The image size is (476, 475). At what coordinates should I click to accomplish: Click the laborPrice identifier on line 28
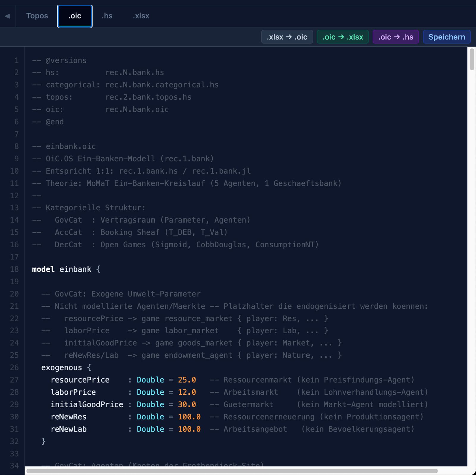click(x=73, y=392)
